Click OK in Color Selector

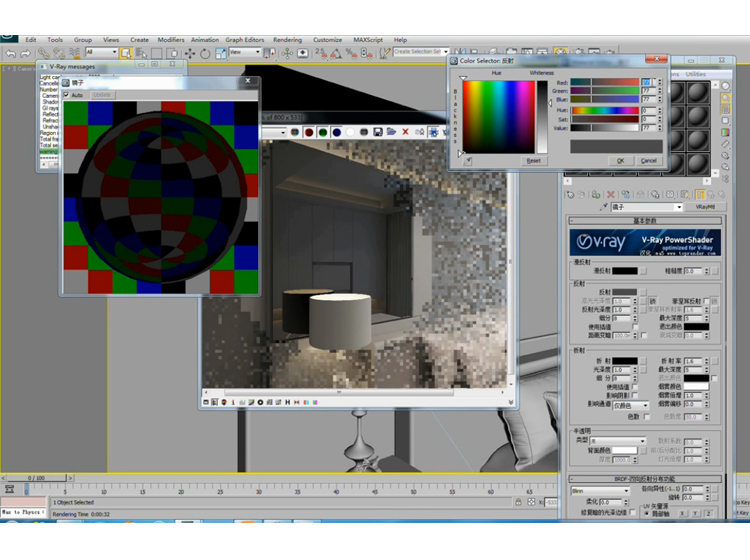tap(620, 161)
